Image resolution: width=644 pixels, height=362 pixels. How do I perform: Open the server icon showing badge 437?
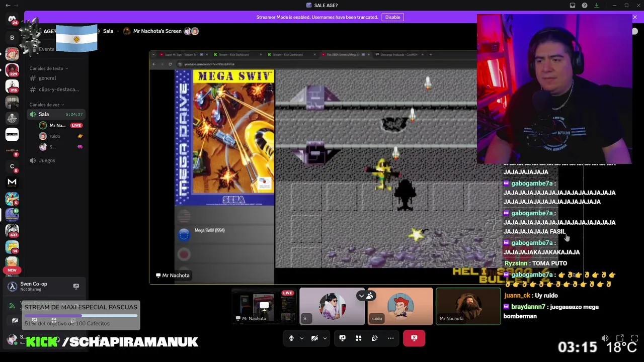click(12, 230)
